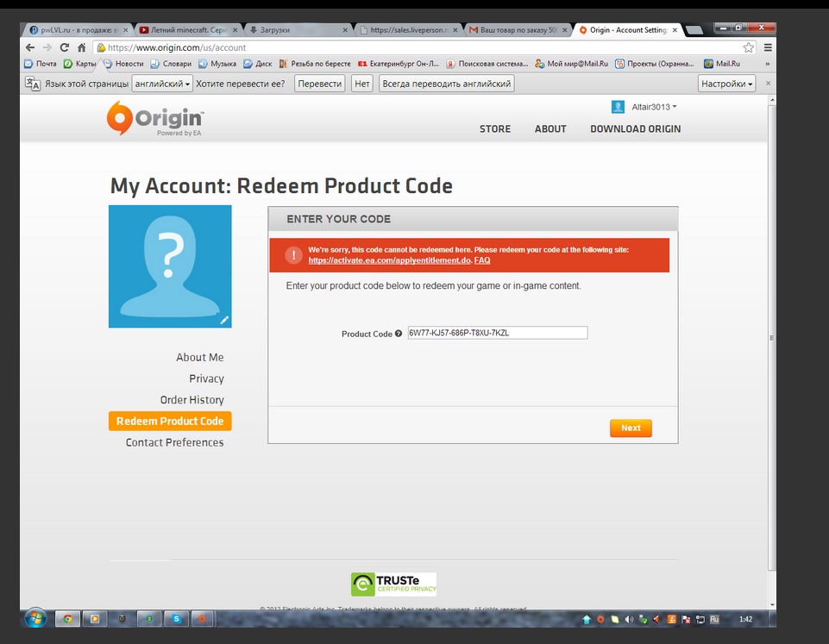Select Redeem Product Code in the sidebar
This screenshot has width=829, height=644.
[170, 421]
